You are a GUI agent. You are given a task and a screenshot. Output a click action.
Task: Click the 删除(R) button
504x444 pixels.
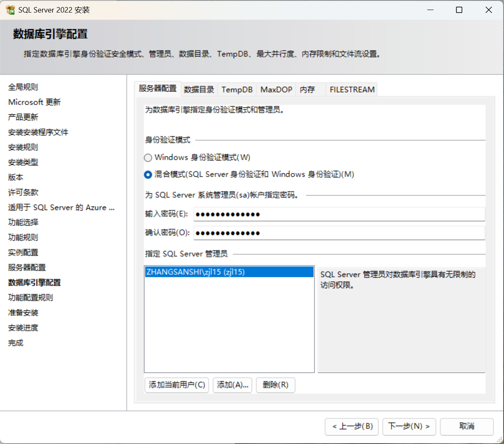coord(275,385)
